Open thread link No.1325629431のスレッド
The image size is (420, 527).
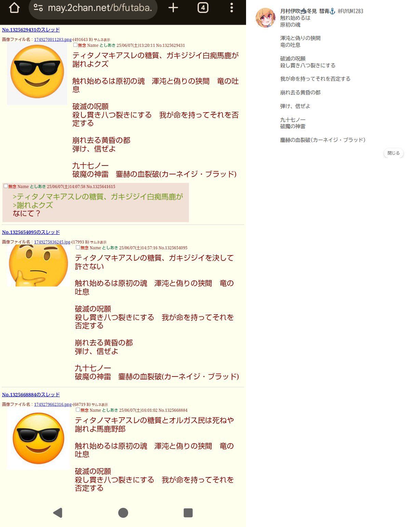(31, 30)
